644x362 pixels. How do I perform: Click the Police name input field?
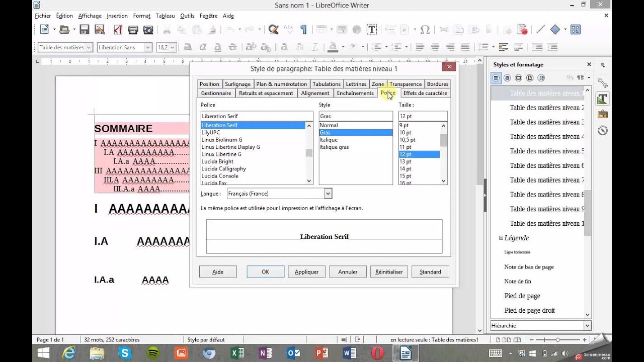point(257,116)
